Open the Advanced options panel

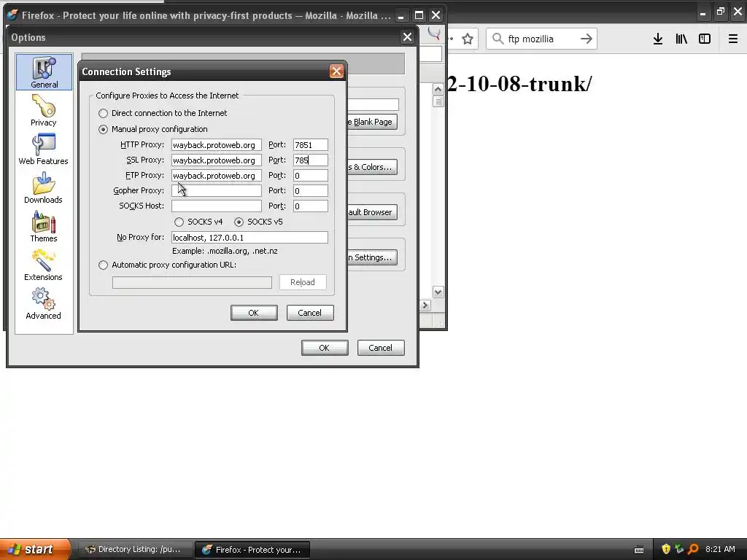[43, 303]
